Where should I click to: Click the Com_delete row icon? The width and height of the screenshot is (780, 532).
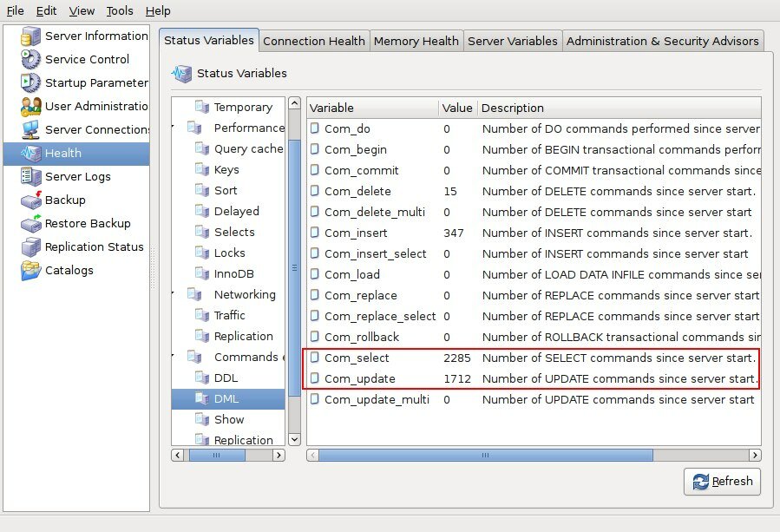[314, 191]
